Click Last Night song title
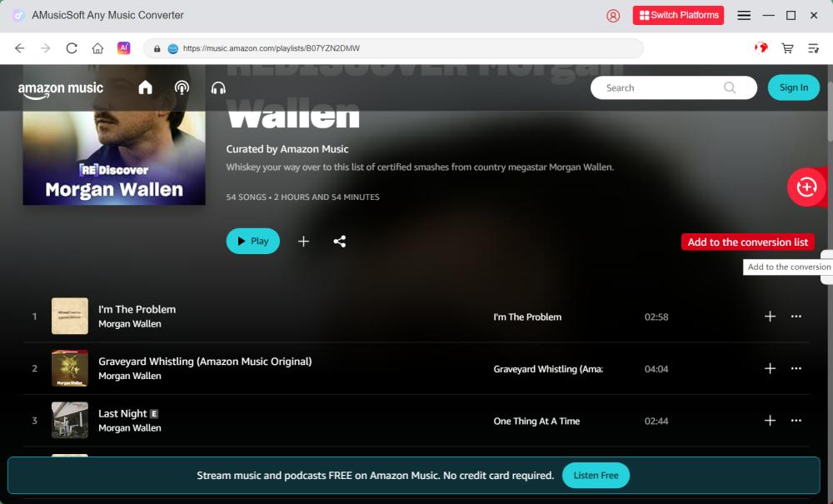 [x=122, y=413]
